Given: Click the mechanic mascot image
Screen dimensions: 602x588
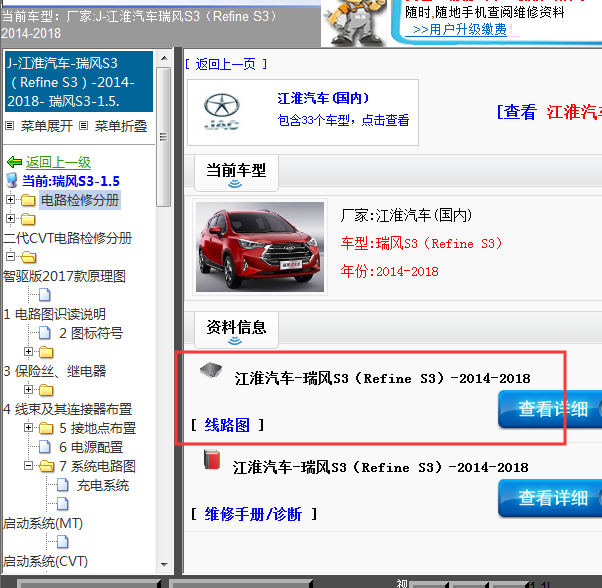Looking at the screenshot, I should click(x=355, y=23).
